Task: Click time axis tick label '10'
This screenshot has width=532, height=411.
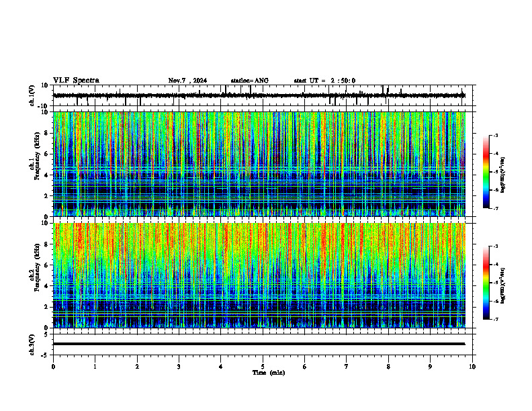Action: click(472, 367)
